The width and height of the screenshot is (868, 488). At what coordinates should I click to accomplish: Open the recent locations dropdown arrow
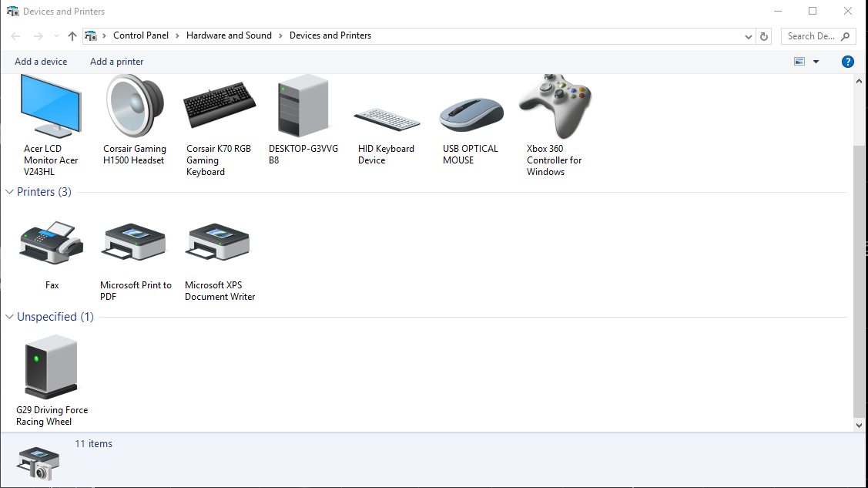pyautogui.click(x=56, y=36)
